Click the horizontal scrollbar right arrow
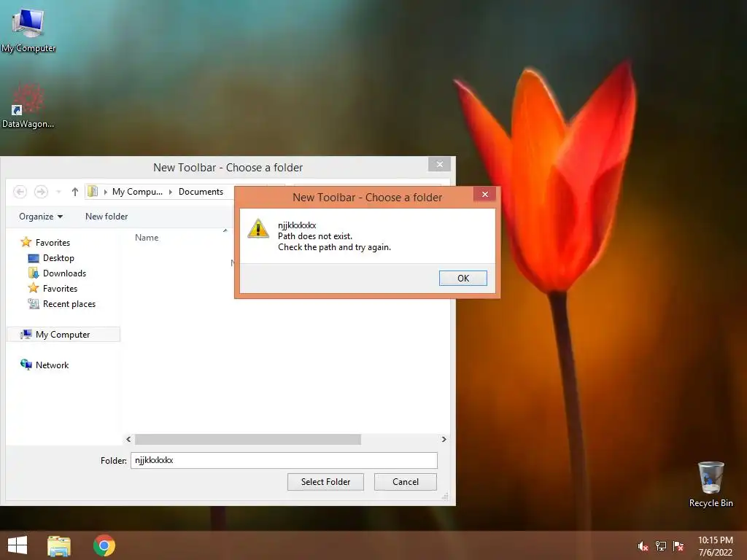Viewport: 747px width, 560px height. tap(444, 439)
